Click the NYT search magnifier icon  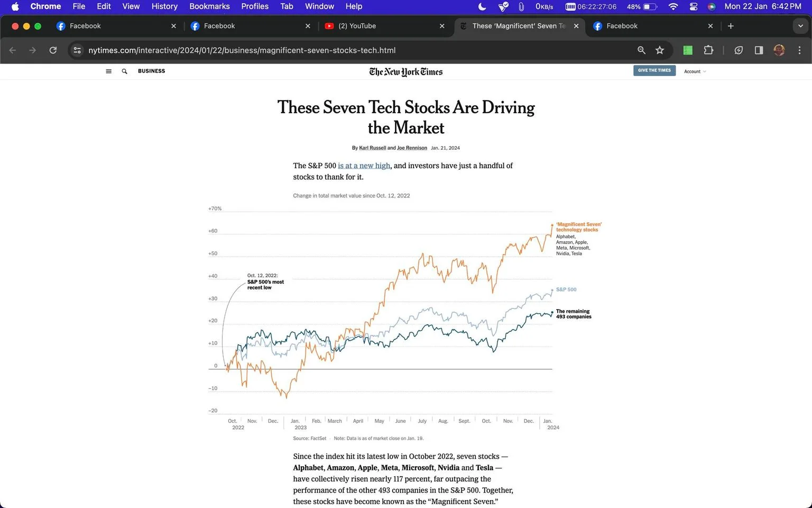124,71
